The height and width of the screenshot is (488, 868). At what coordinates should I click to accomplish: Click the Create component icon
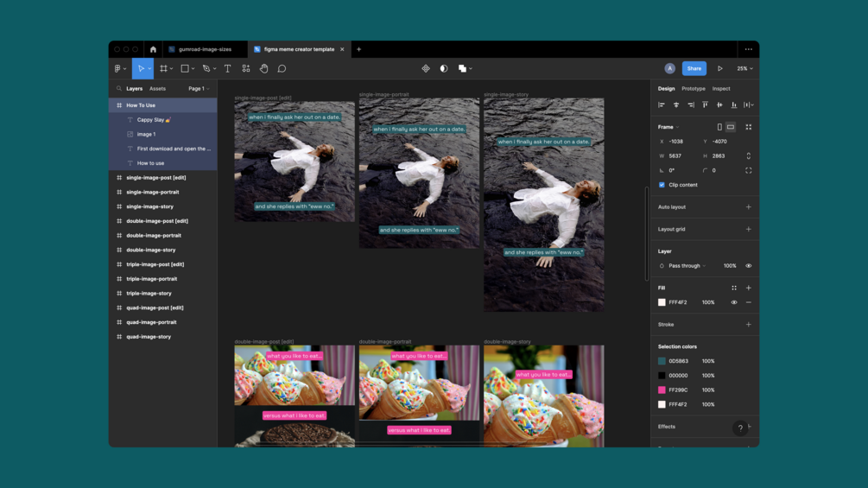point(426,68)
